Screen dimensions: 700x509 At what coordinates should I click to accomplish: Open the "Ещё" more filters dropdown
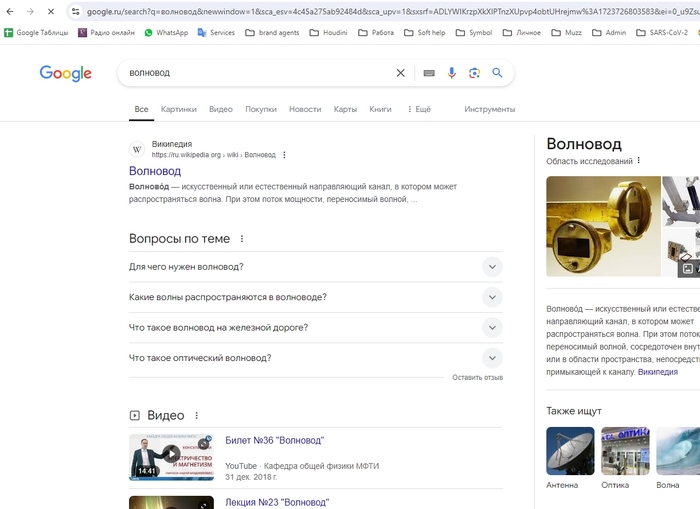click(419, 109)
